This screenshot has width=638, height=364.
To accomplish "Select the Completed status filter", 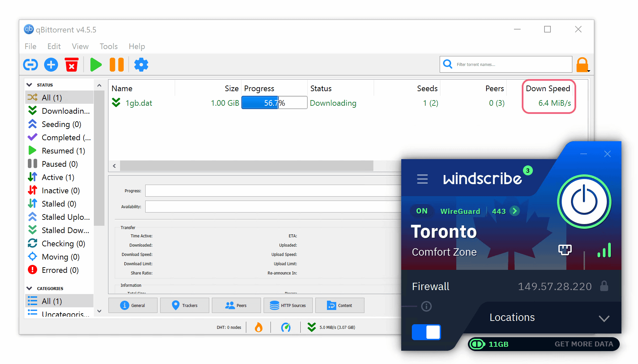I will click(x=59, y=137).
